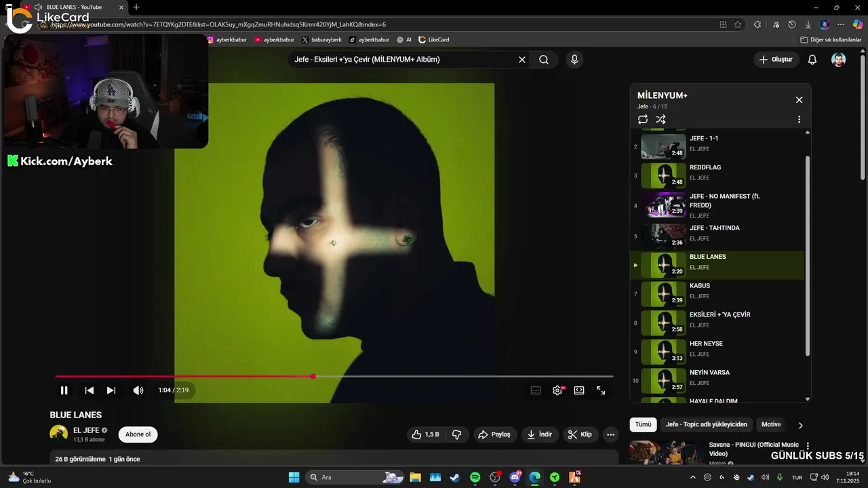Open Steam from the taskbar
Viewport: 868px width, 488px height.
(454, 477)
